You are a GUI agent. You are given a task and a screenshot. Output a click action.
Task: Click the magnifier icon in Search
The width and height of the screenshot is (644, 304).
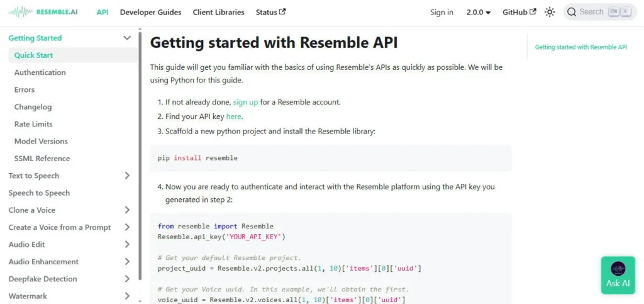click(572, 12)
